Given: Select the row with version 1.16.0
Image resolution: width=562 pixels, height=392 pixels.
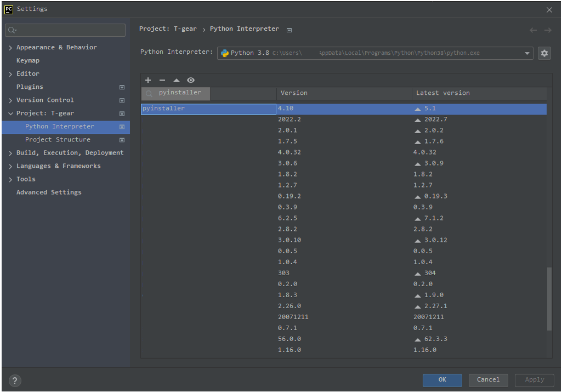Looking at the screenshot, I should pyautogui.click(x=344, y=350).
